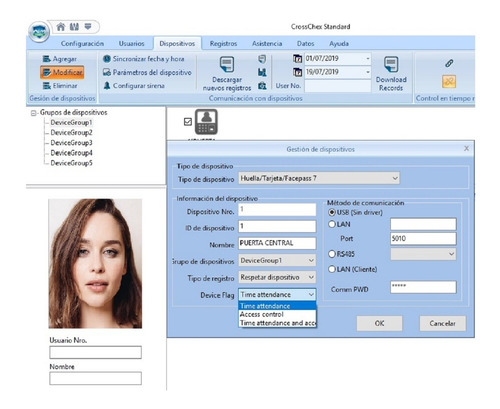
Task: Toggle the checkbox beside the device icon
Action: [188, 122]
